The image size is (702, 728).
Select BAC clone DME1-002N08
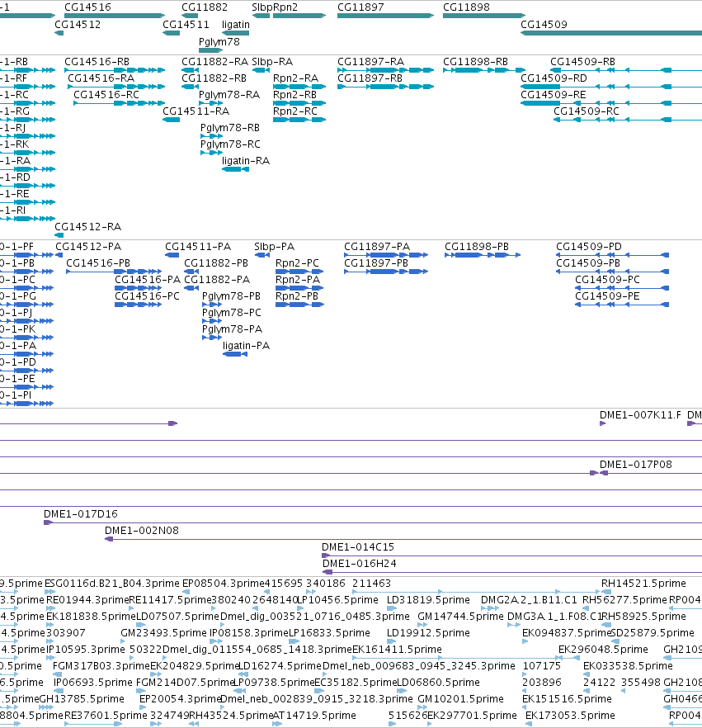[142, 531]
